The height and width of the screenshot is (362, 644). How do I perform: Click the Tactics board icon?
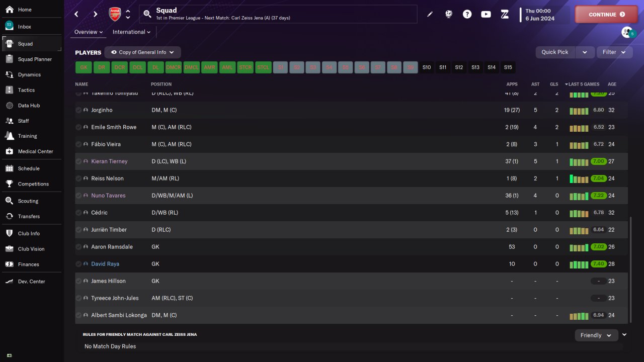click(x=9, y=90)
